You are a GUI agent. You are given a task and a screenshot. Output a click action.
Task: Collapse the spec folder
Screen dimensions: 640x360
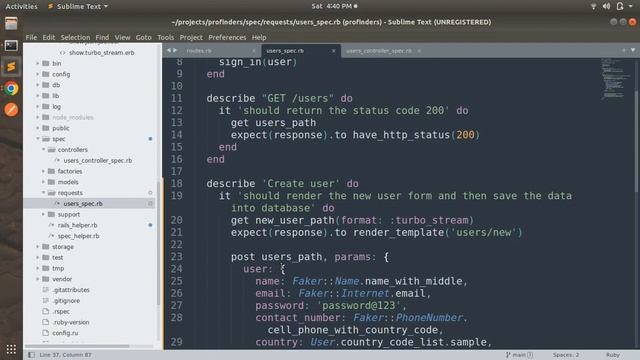pos(38,139)
